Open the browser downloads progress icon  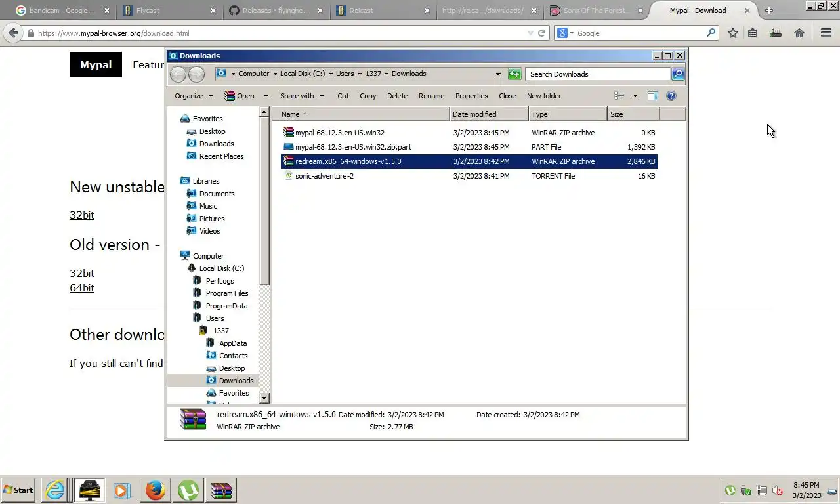[x=776, y=33]
